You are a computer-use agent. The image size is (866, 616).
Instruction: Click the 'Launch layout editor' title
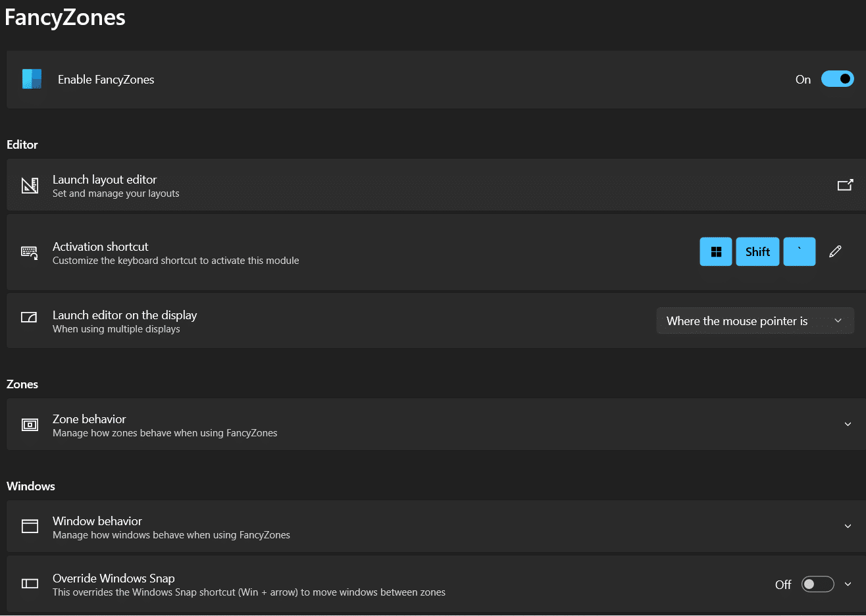coord(105,180)
